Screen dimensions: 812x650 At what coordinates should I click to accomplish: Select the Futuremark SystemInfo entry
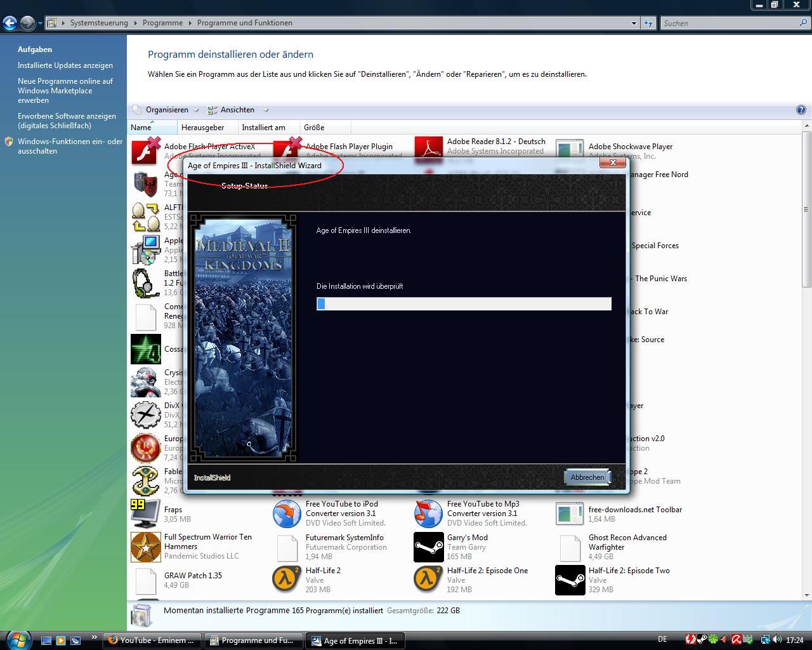(331, 547)
